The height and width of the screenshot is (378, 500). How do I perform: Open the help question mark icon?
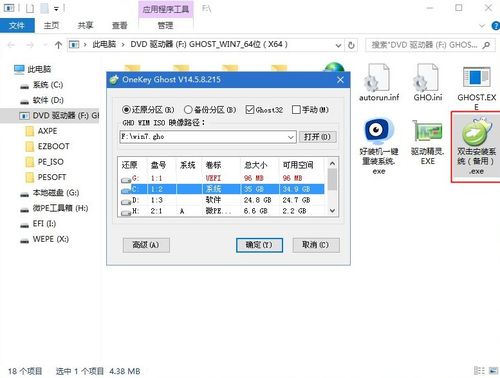coord(495,26)
